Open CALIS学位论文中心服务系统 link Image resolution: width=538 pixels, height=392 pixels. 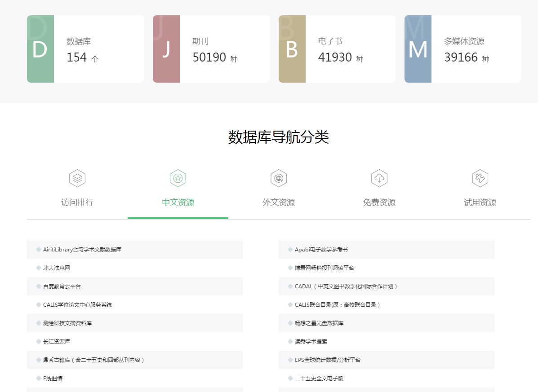pos(77,305)
